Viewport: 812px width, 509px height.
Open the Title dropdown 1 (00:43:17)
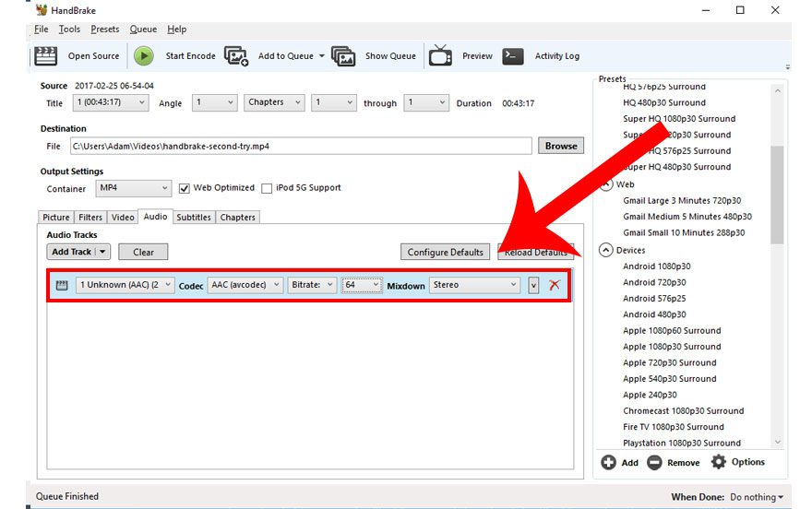(111, 102)
